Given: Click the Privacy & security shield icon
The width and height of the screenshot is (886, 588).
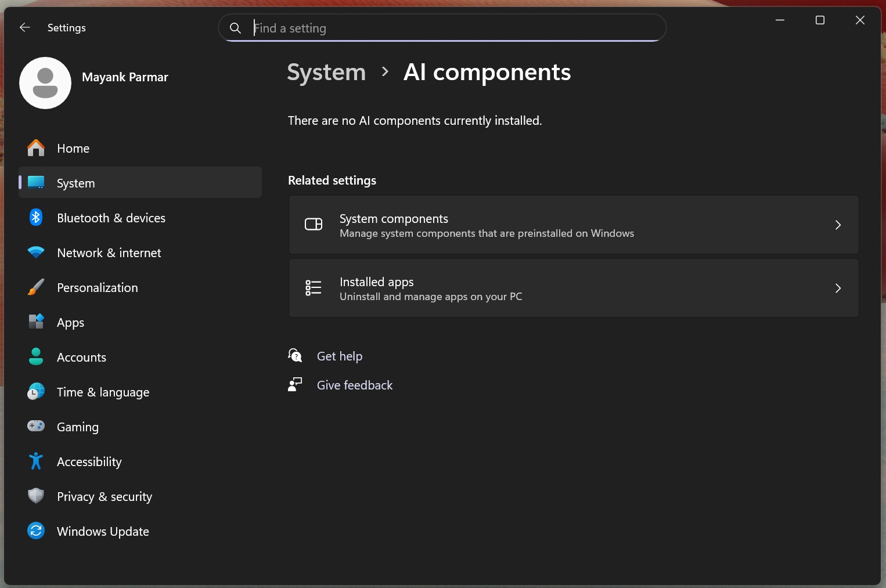Looking at the screenshot, I should [36, 496].
